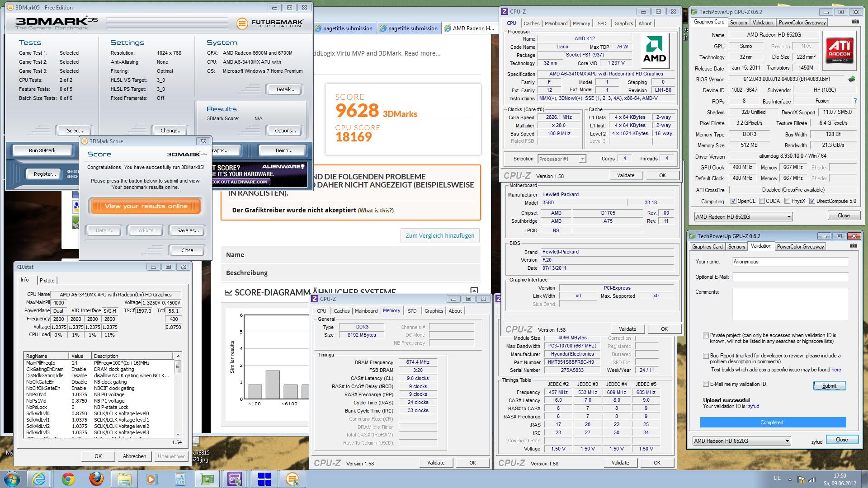Open the GPU dropdown in GPU-Z Validation window
The width and height of the screenshot is (868, 488).
click(741, 441)
